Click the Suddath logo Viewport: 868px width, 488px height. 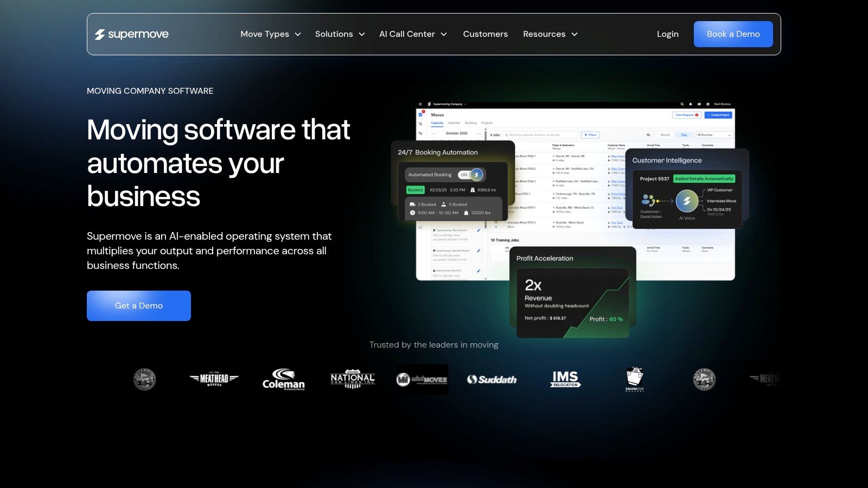click(492, 380)
